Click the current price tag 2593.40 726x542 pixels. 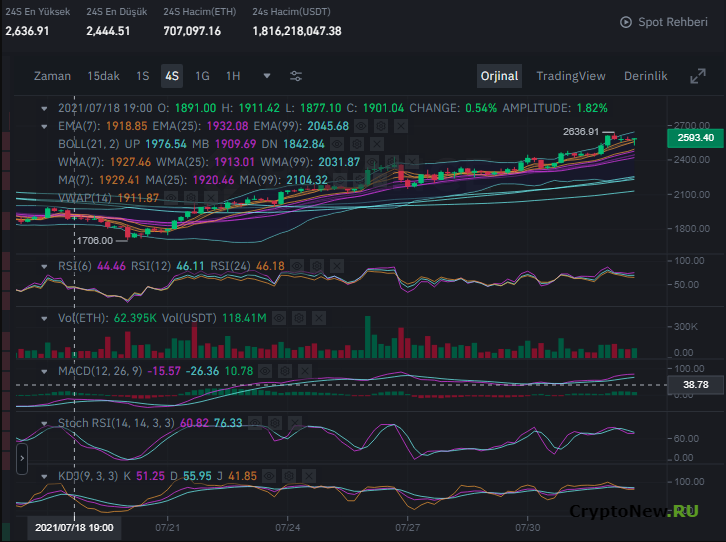(695, 138)
